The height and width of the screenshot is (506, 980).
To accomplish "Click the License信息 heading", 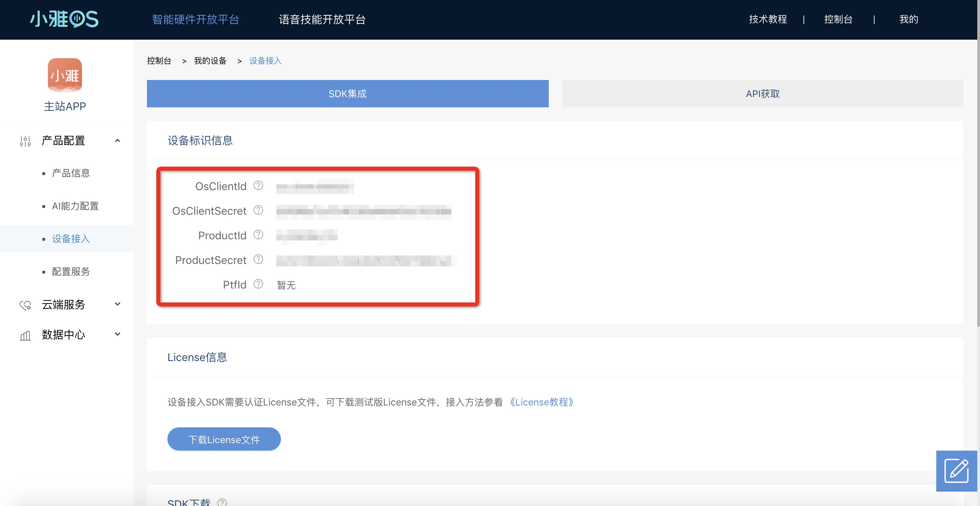I will pos(197,357).
